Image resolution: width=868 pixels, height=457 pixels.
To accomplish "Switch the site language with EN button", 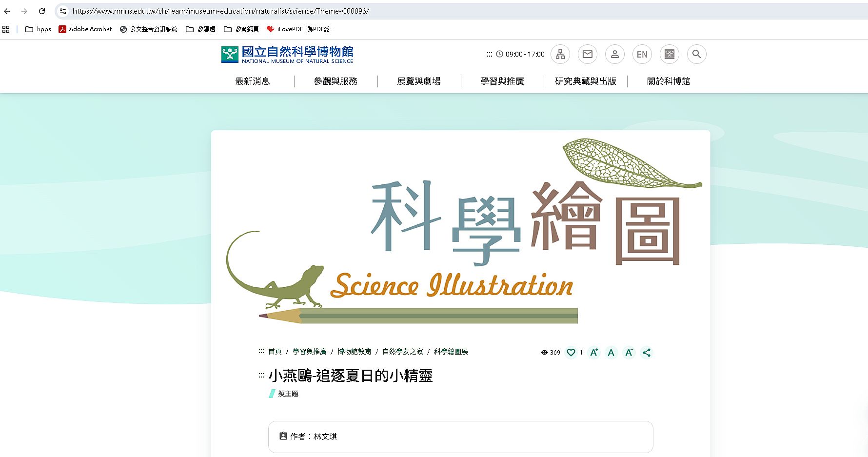I will 642,54.
